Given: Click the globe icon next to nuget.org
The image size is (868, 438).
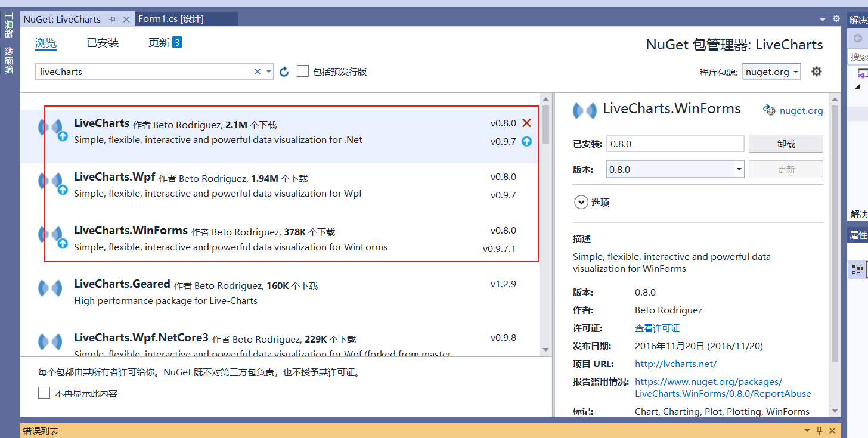Looking at the screenshot, I should (x=770, y=110).
